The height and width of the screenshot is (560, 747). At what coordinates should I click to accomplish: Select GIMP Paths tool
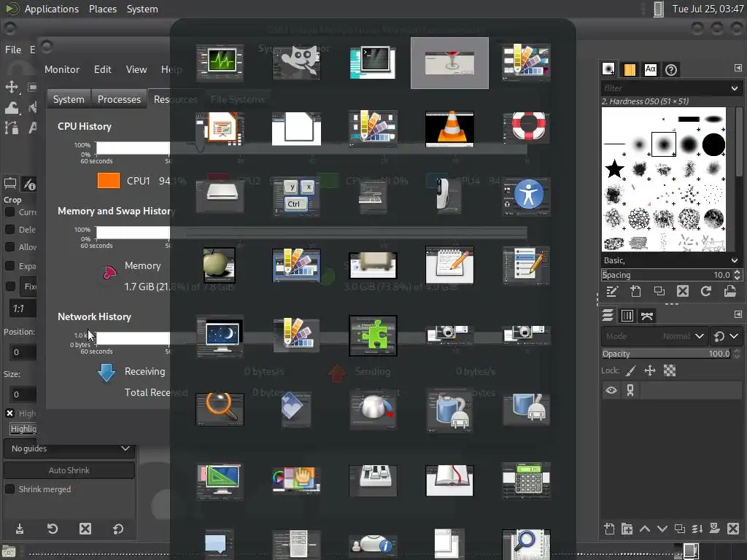click(x=12, y=127)
